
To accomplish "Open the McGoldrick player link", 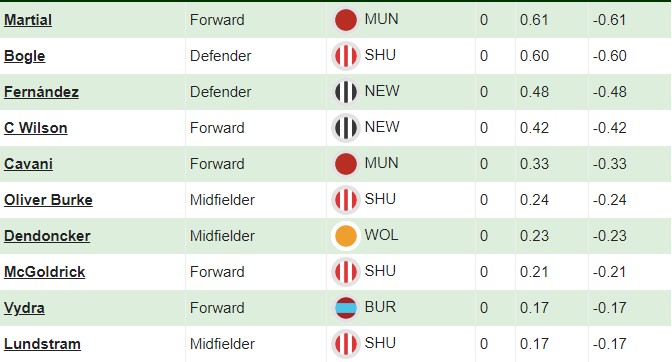I will 45,272.
